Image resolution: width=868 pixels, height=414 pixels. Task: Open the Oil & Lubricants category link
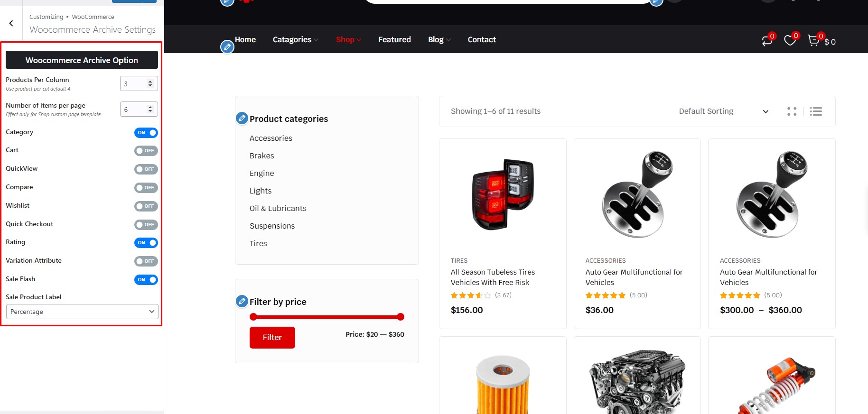click(278, 208)
